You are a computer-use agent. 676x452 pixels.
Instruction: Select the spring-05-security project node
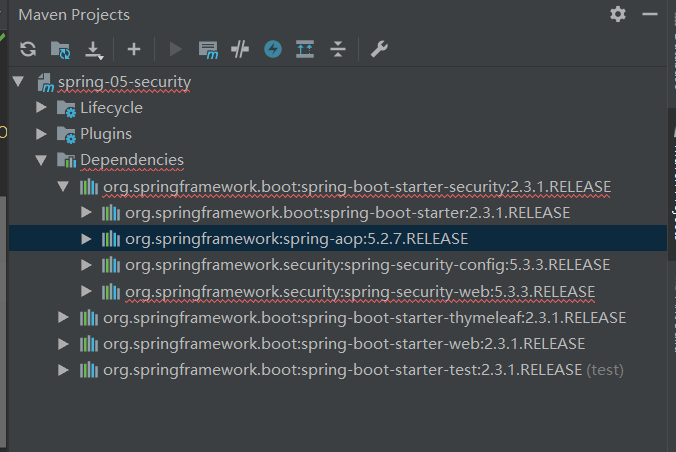(124, 81)
